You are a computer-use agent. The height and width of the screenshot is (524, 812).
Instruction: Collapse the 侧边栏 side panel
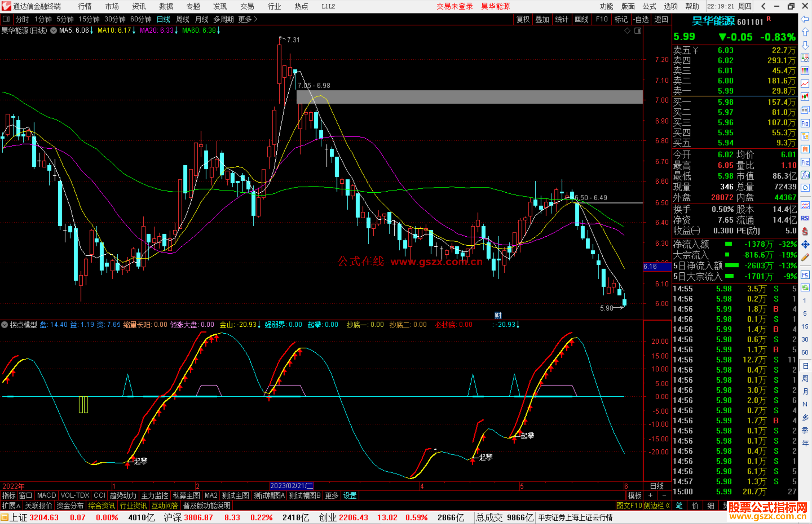click(657, 506)
